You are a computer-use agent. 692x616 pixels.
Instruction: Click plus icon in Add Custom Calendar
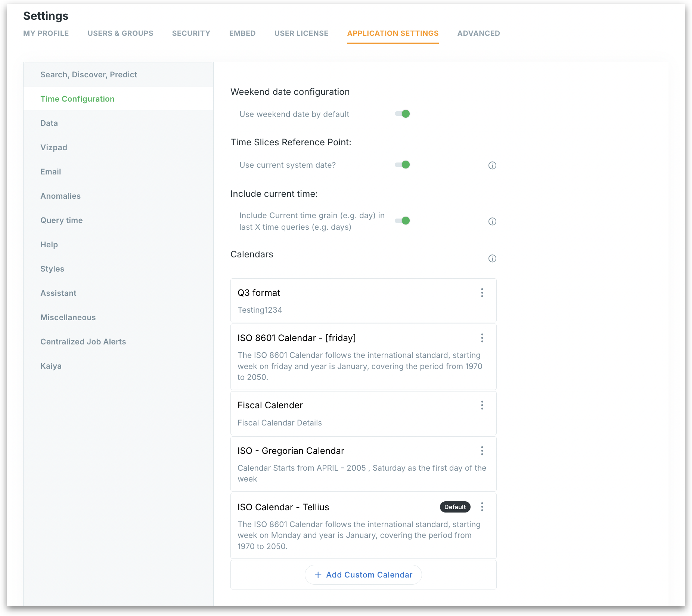point(318,575)
